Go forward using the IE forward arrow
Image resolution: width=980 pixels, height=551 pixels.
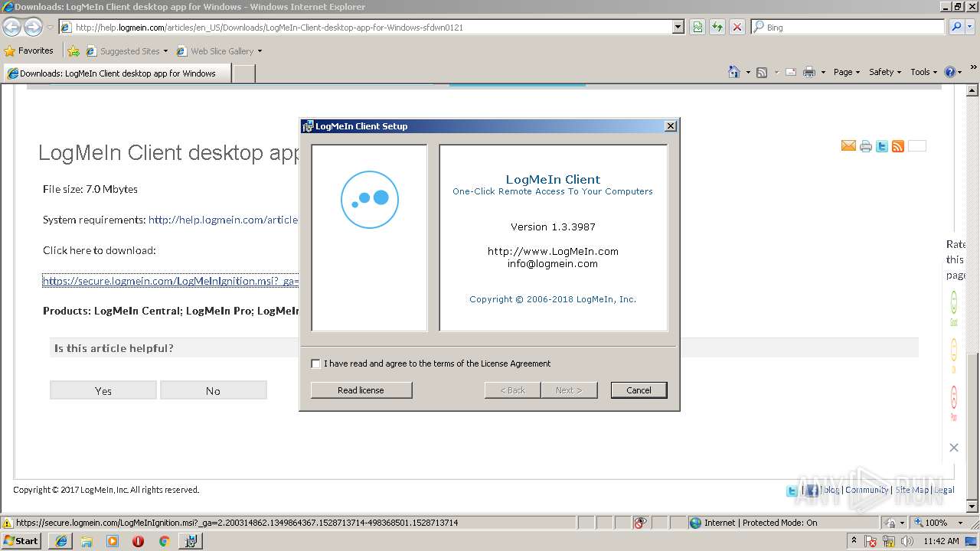pyautogui.click(x=33, y=27)
